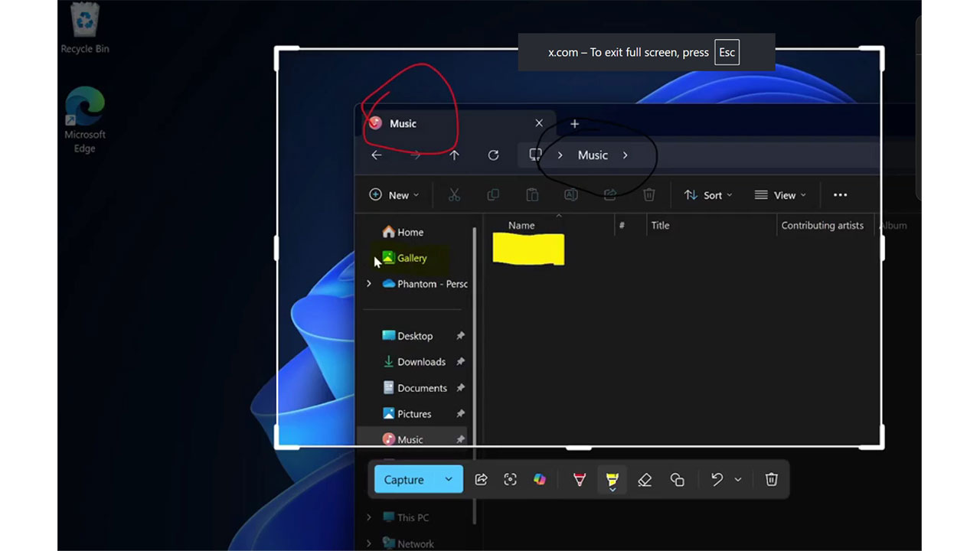The height and width of the screenshot is (551, 980).
Task: Choose the eraser tool in snipping toolbar
Action: click(645, 480)
